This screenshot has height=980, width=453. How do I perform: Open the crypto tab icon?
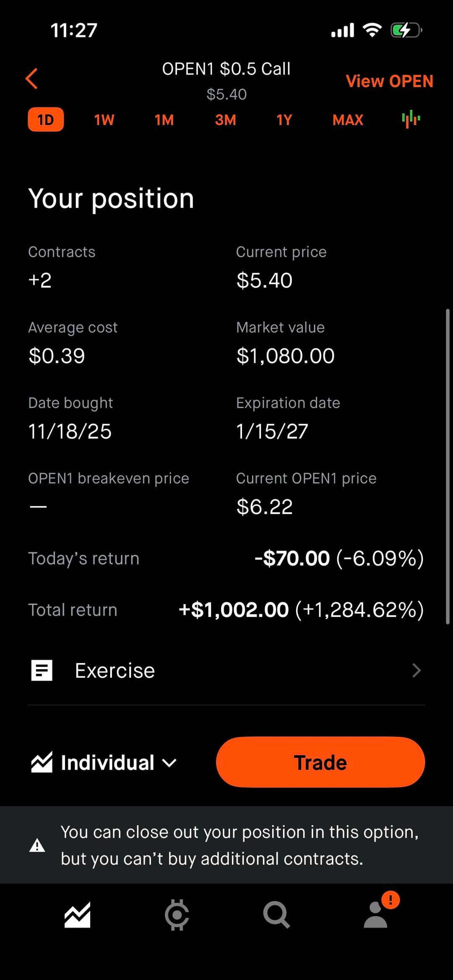click(x=177, y=915)
